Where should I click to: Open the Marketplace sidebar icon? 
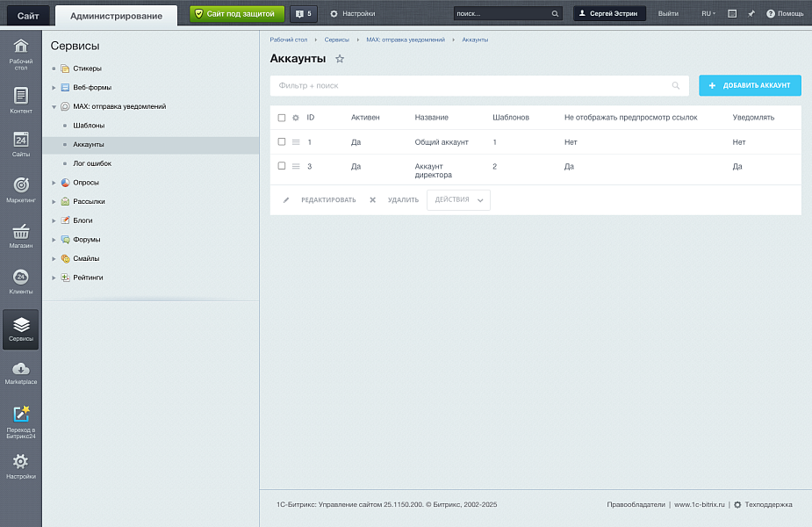click(21, 372)
